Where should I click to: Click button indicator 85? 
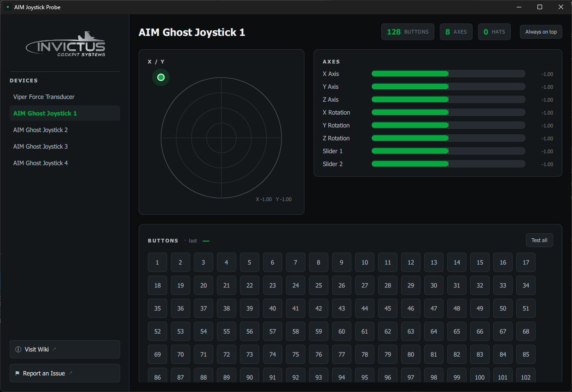pos(526,354)
